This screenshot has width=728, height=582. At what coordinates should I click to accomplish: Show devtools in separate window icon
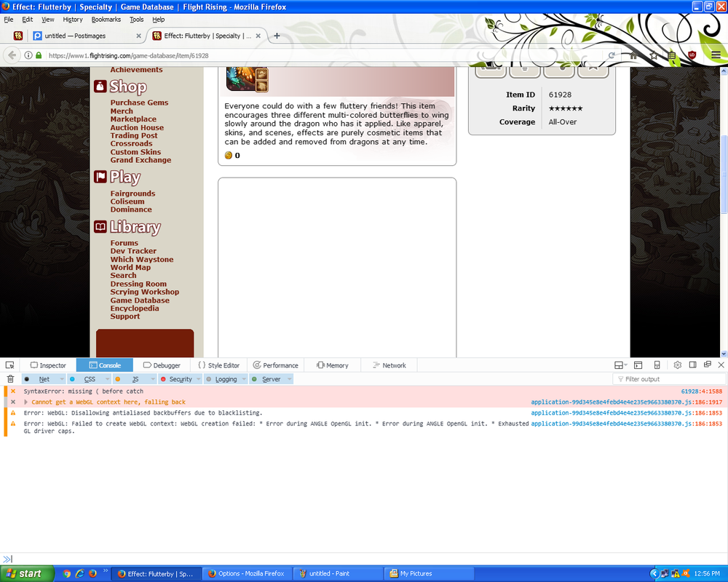[x=708, y=364]
